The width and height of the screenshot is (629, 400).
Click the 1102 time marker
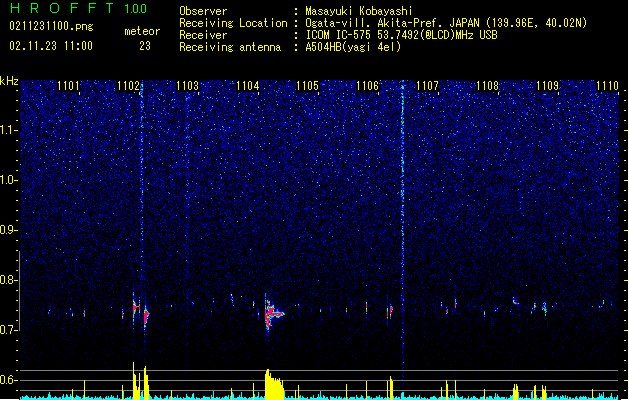coord(128,86)
